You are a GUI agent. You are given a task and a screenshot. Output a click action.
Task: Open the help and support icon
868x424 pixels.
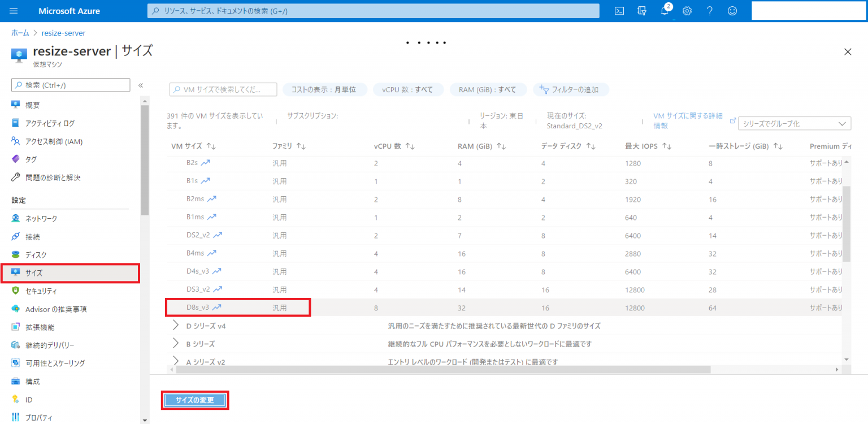tap(709, 10)
